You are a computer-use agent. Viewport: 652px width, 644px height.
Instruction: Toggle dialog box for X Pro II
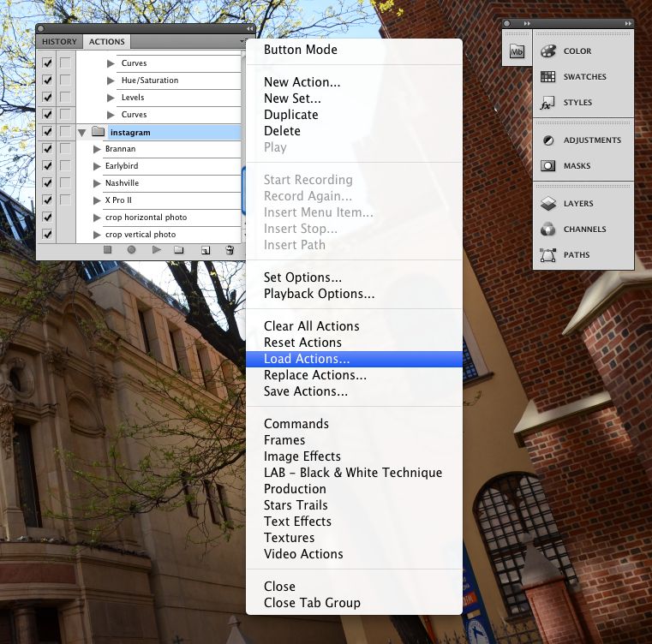coord(65,200)
